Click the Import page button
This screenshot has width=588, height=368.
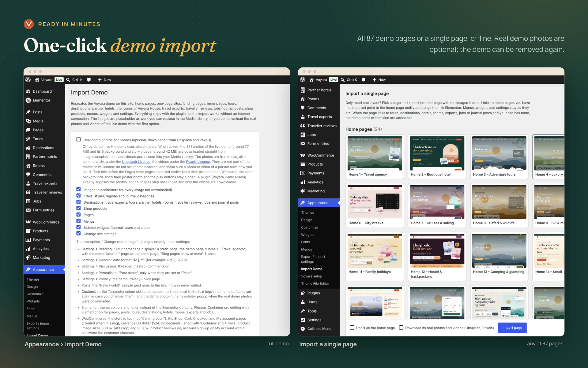512,328
